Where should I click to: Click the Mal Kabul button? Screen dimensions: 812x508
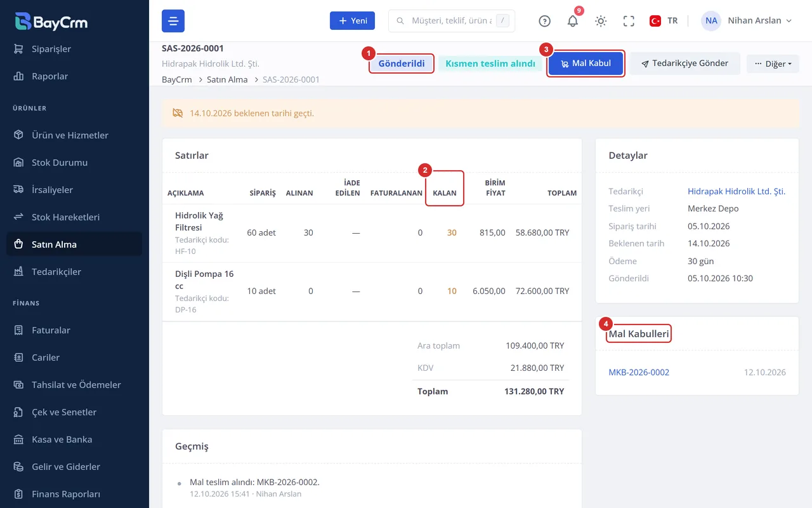coord(586,63)
